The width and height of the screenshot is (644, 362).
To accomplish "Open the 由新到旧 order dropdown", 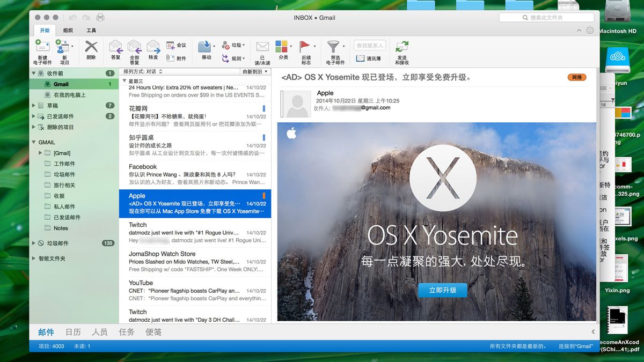I will coord(255,71).
